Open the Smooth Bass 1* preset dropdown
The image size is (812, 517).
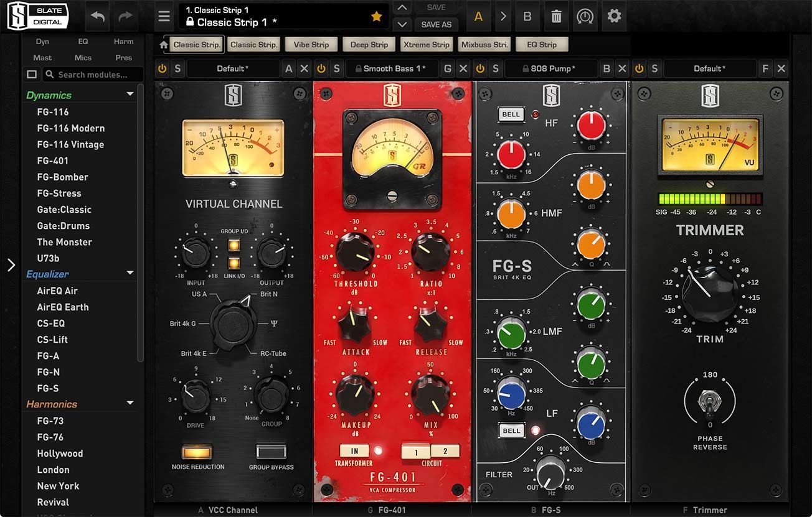(392, 68)
